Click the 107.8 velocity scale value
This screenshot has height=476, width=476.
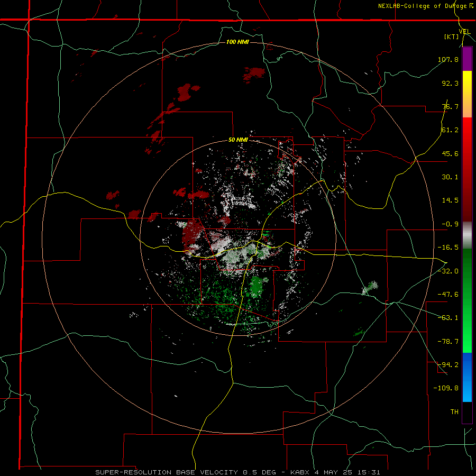click(x=448, y=59)
